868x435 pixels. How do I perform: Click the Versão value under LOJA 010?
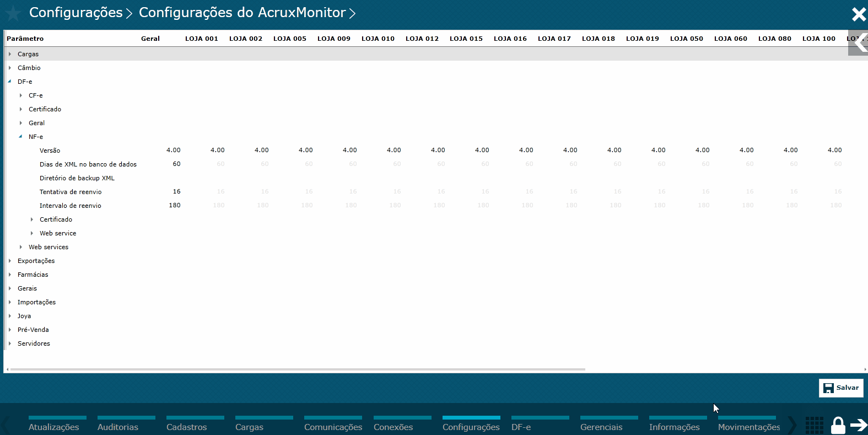(394, 150)
